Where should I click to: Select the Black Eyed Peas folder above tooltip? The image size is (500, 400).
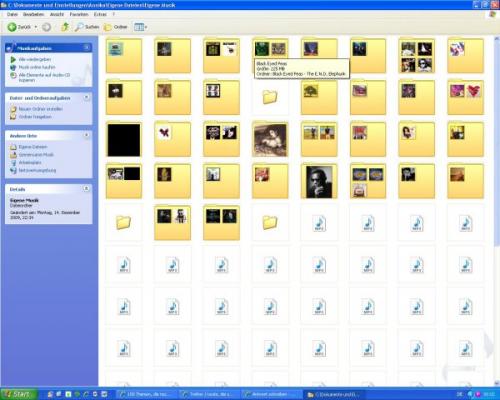pyautogui.click(x=270, y=49)
